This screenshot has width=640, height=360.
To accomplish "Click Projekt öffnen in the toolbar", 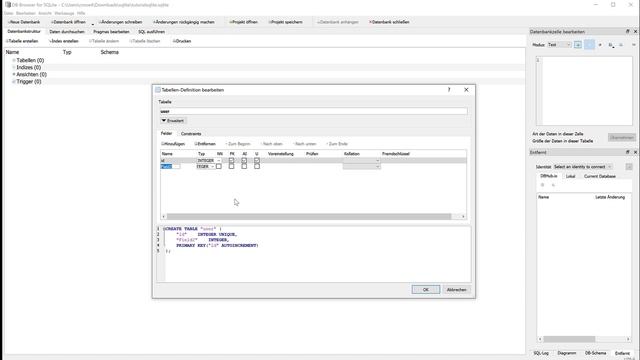I will [x=243, y=22].
